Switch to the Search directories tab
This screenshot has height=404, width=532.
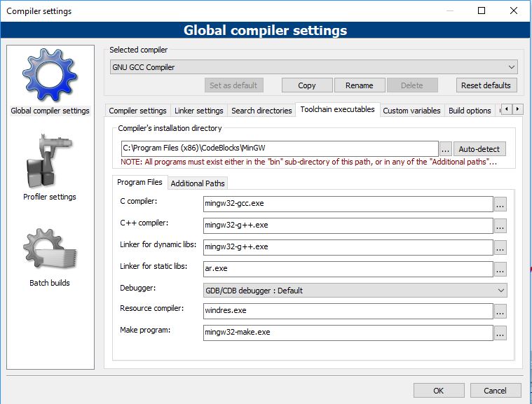[x=261, y=111]
